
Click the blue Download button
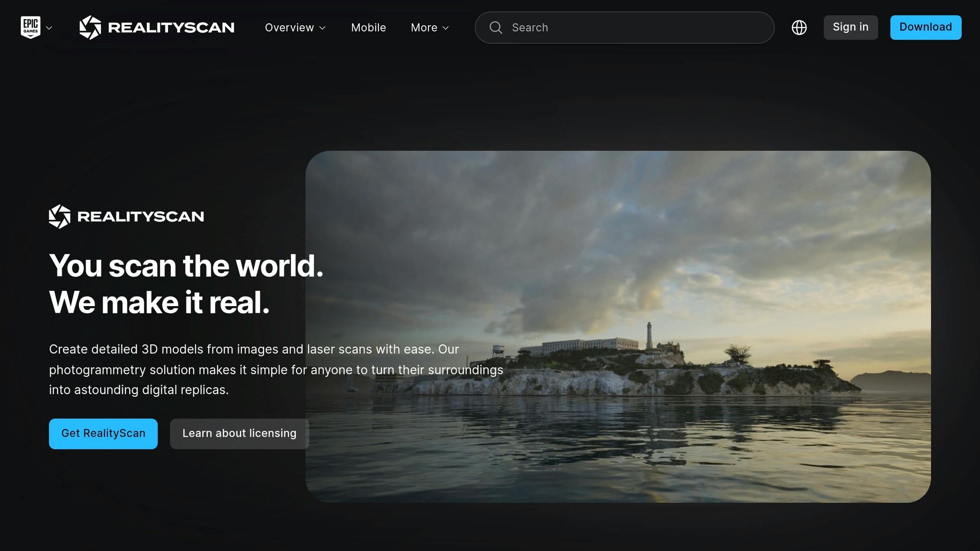click(925, 27)
